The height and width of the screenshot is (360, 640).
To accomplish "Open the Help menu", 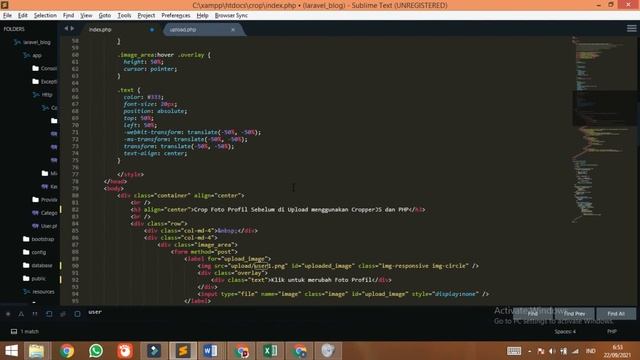I will click(x=202, y=16).
